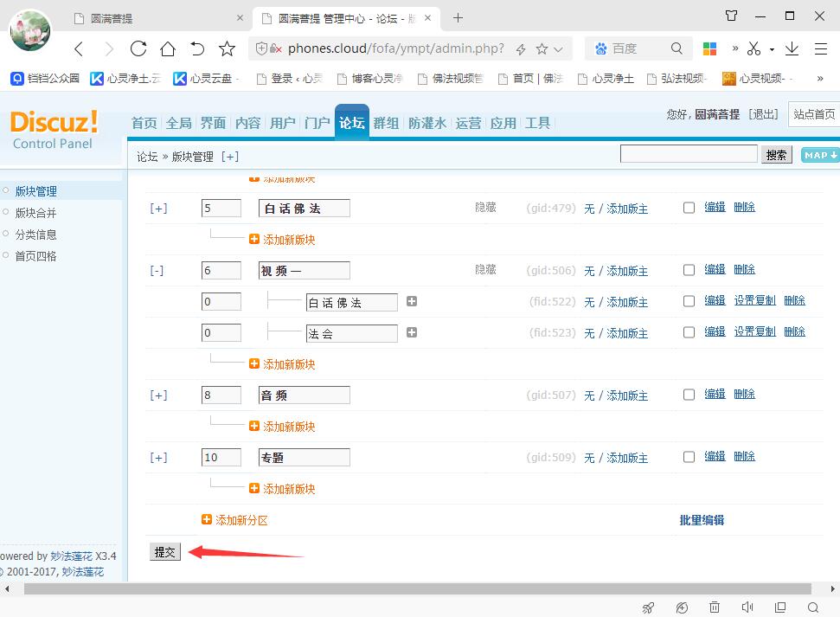Screen dimensions: 840x617
Task: Click 删除 for the gid:509 row
Action: click(x=745, y=456)
